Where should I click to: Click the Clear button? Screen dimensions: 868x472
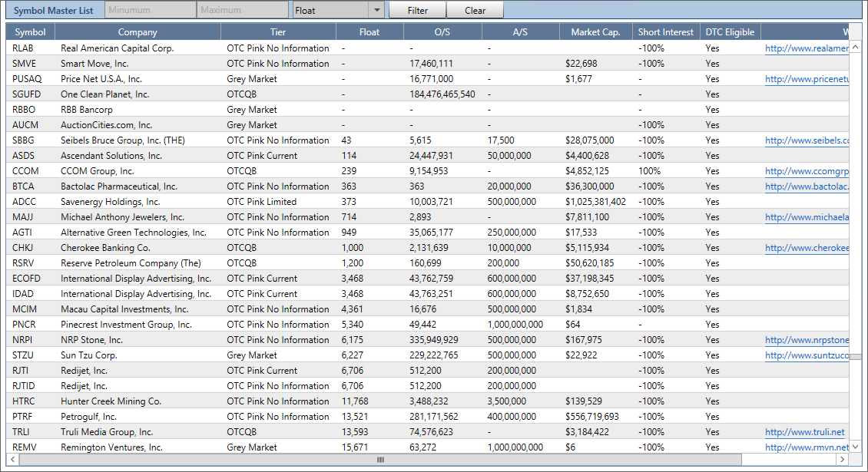coord(475,10)
